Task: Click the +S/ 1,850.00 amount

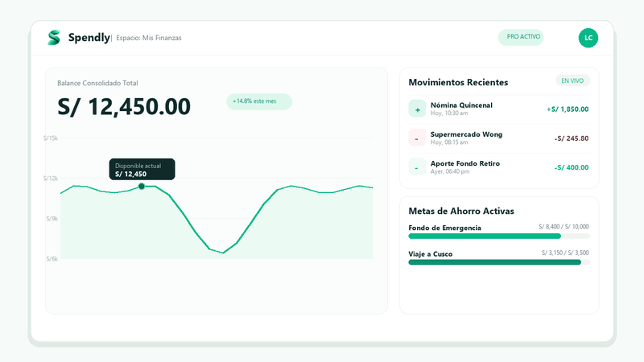Action: [568, 109]
